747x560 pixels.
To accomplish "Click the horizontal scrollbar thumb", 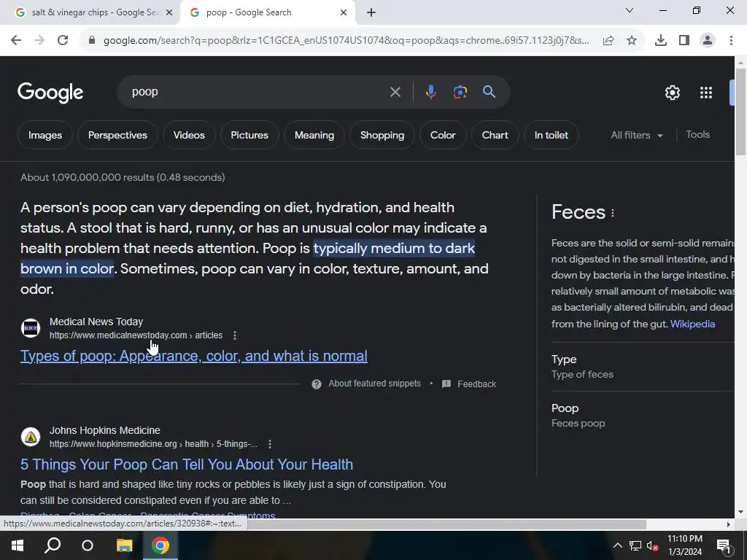I will (x=446, y=525).
